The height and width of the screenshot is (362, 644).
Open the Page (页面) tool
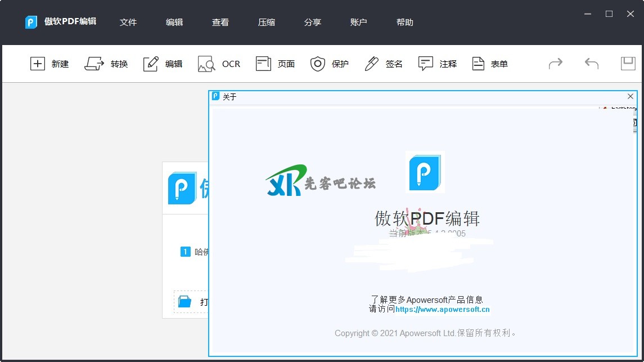263,64
